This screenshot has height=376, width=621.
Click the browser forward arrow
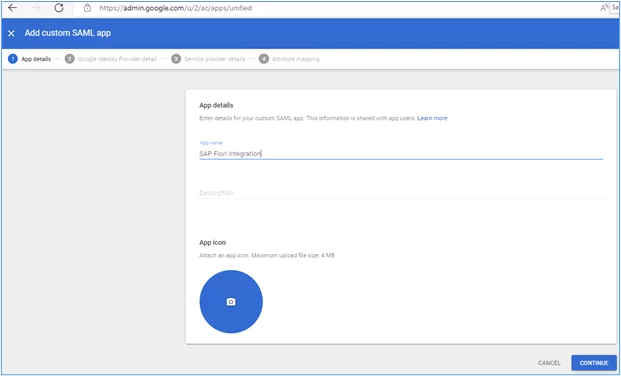36,8
